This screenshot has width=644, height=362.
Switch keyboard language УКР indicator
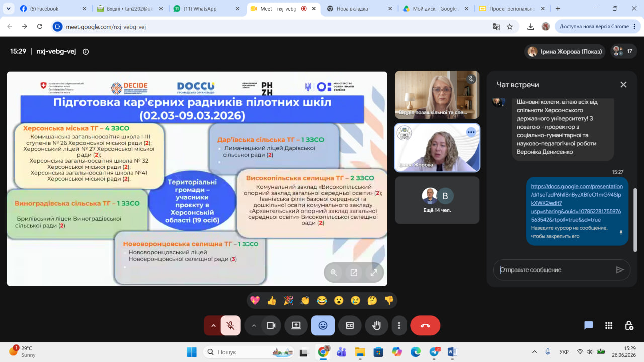pos(564,352)
